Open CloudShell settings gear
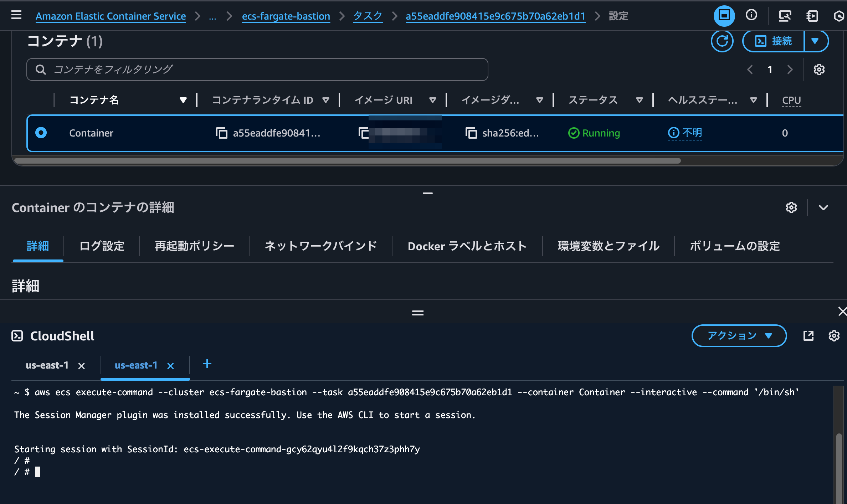This screenshot has height=504, width=847. pyautogui.click(x=834, y=335)
